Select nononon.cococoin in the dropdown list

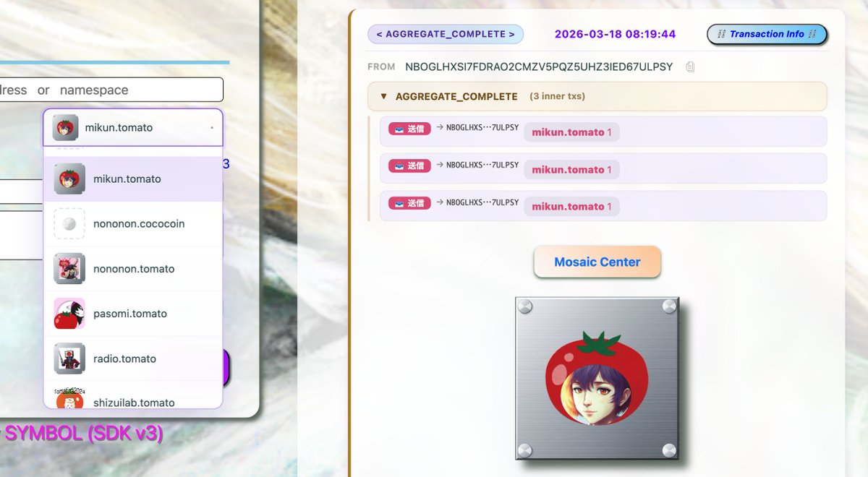tap(133, 224)
